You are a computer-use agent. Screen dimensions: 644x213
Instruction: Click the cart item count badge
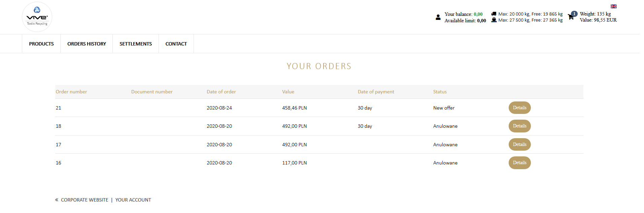(574, 14)
